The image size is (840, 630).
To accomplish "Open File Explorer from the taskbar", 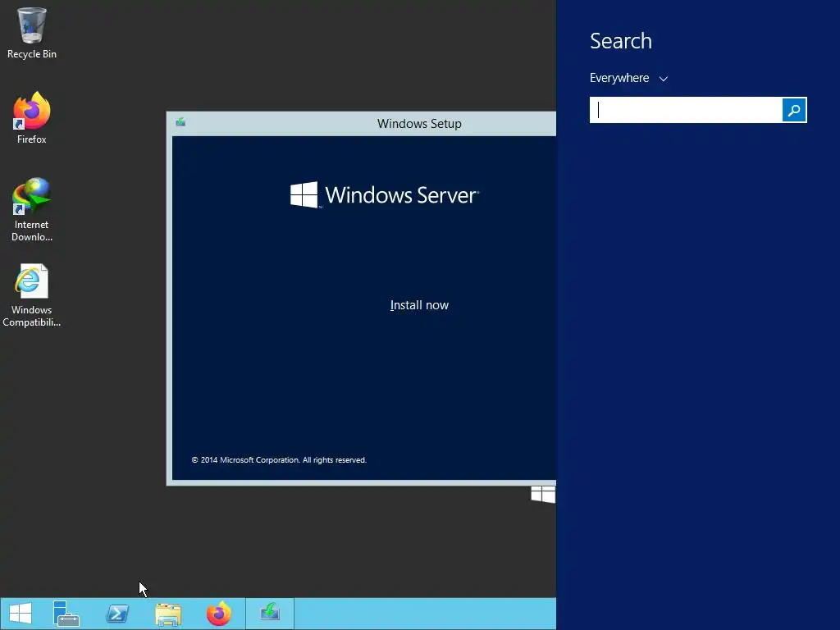I will tap(168, 614).
